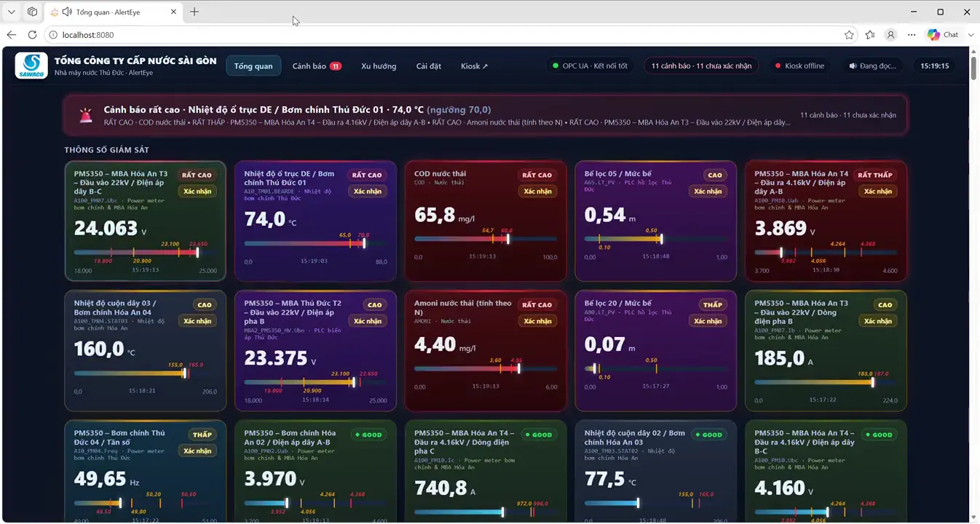
Task: Click the RẤT CAO badge on COD nước thải
Action: [x=537, y=175]
